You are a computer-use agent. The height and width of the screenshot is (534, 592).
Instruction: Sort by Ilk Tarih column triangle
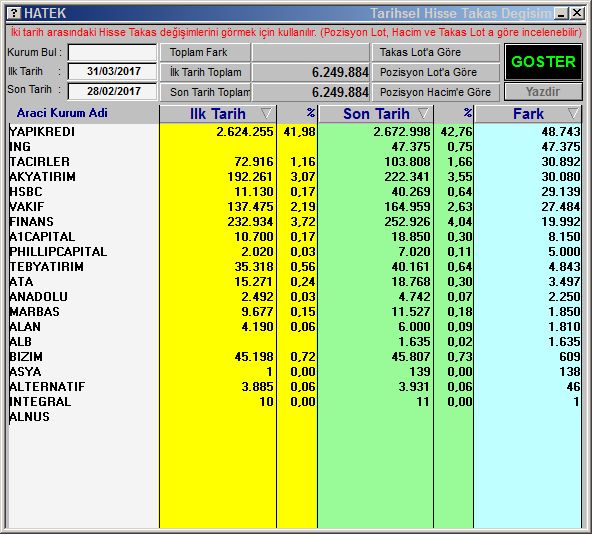pos(266,113)
